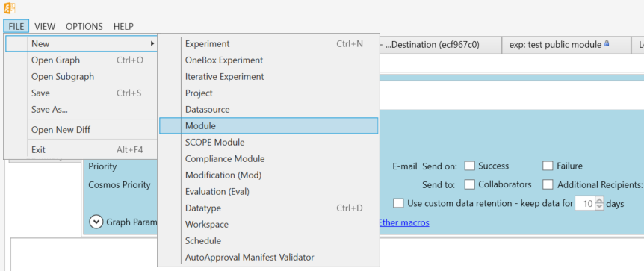
Task: Choose Open Subgraph from File menu
Action: pos(81,77)
